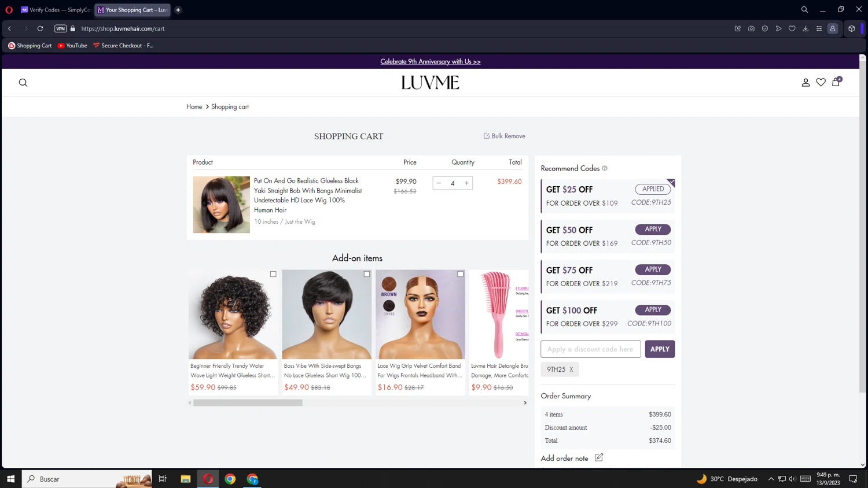The image size is (868, 488).
Task: Click the Windows Buscar search box
Action: 87,479
